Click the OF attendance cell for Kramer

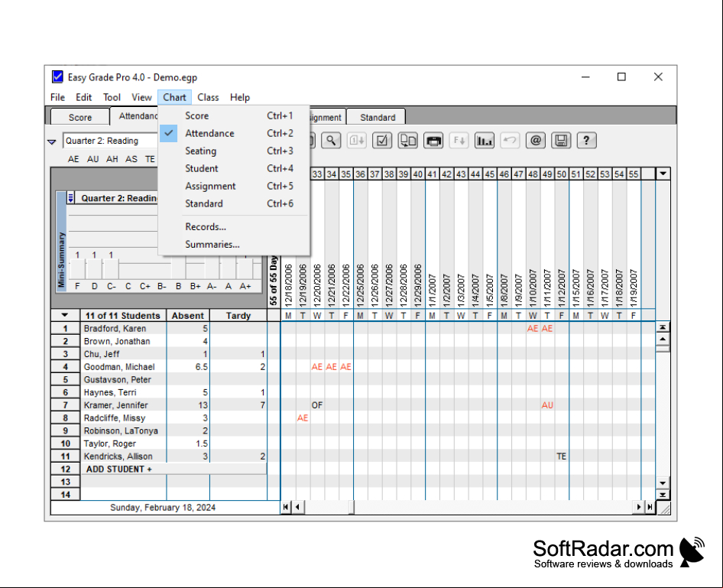317,405
